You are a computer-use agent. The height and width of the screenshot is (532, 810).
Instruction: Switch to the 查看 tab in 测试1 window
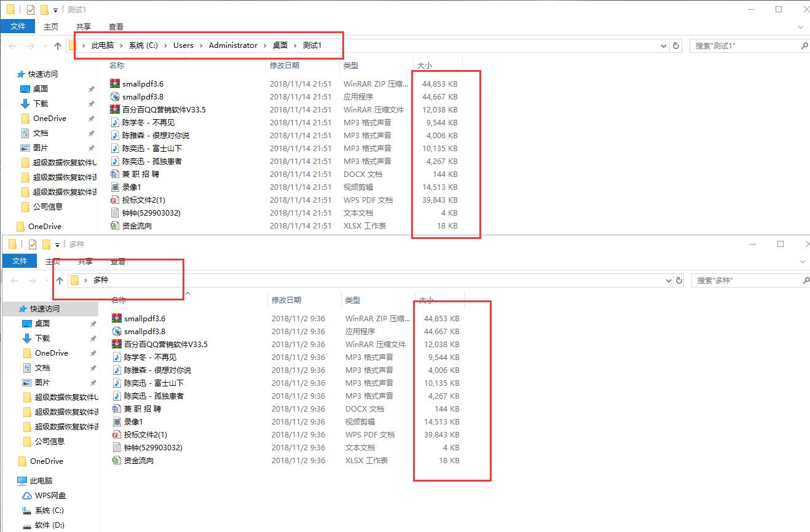(116, 26)
